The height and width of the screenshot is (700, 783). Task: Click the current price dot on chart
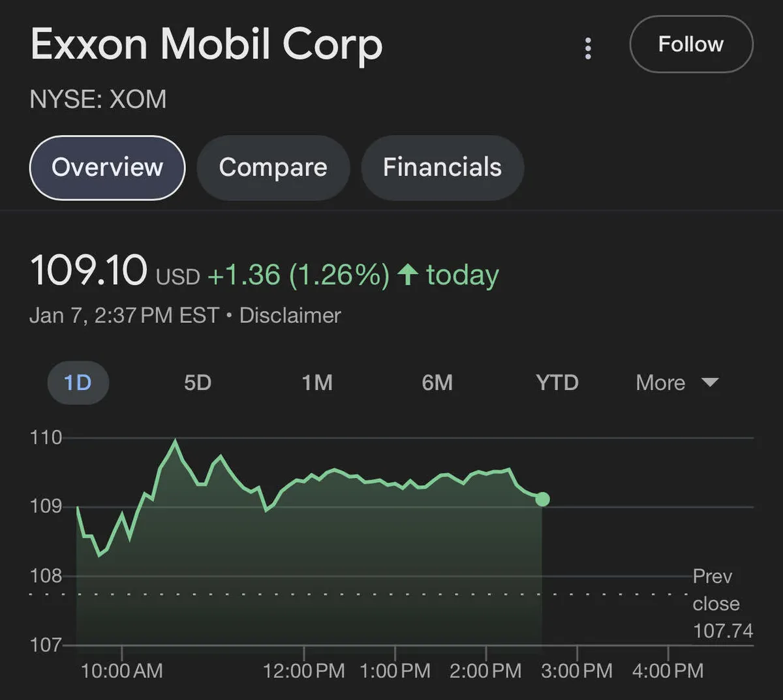(x=542, y=499)
